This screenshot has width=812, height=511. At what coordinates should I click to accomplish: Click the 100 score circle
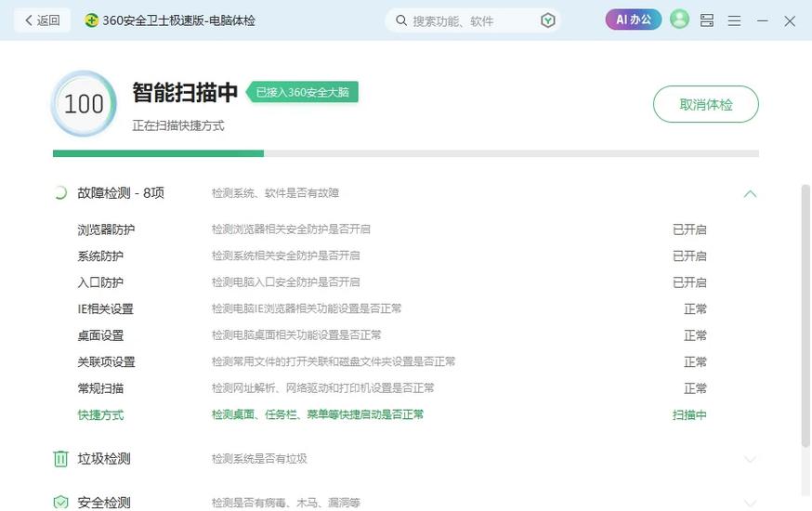click(84, 103)
